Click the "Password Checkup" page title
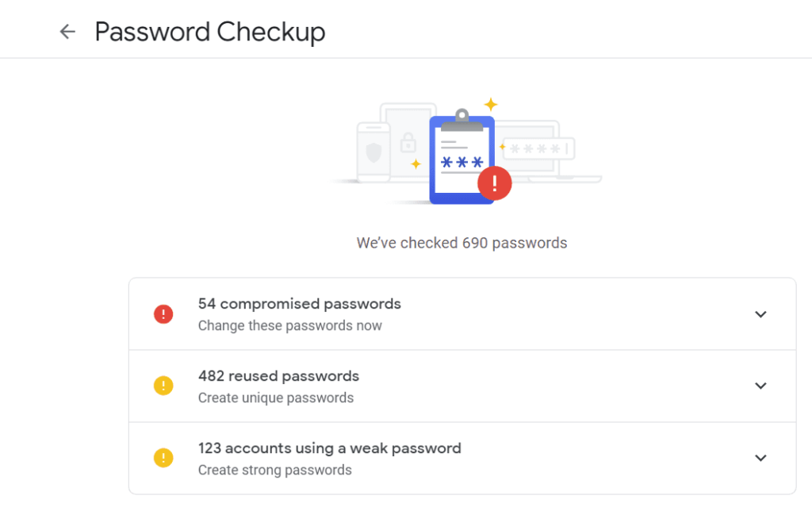 tap(210, 32)
